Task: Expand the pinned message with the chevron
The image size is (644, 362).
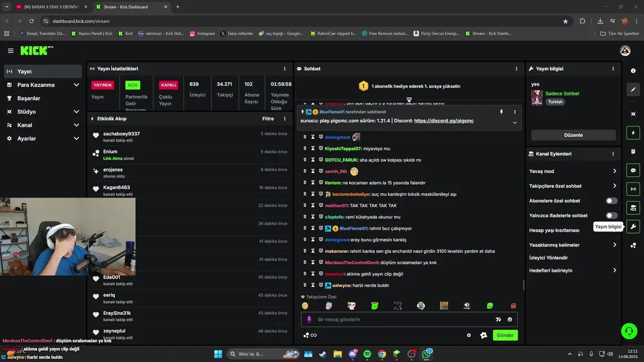Action: point(515,123)
